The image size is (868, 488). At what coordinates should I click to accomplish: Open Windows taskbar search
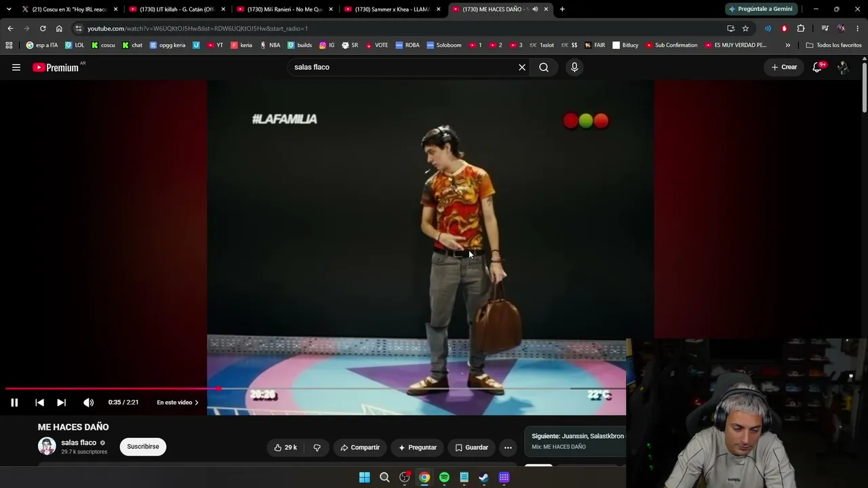[384, 477]
